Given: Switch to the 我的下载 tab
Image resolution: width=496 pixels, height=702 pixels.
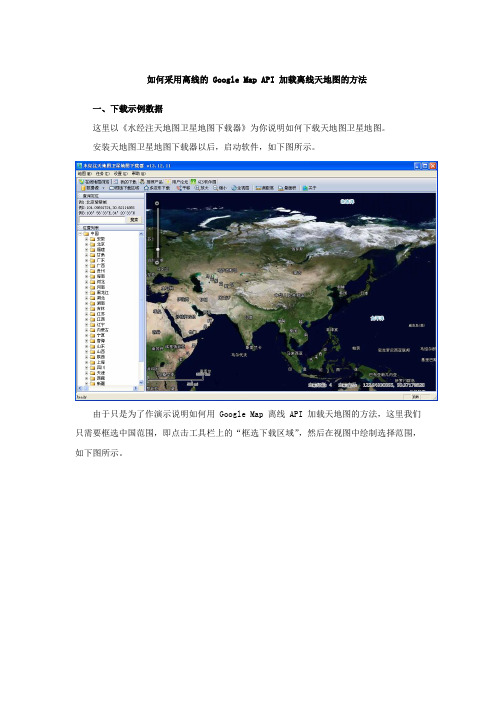Looking at the screenshot, I should (x=125, y=182).
